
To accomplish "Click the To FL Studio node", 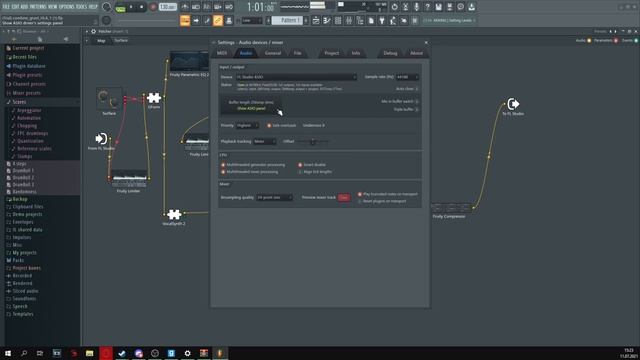I will pos(513,104).
